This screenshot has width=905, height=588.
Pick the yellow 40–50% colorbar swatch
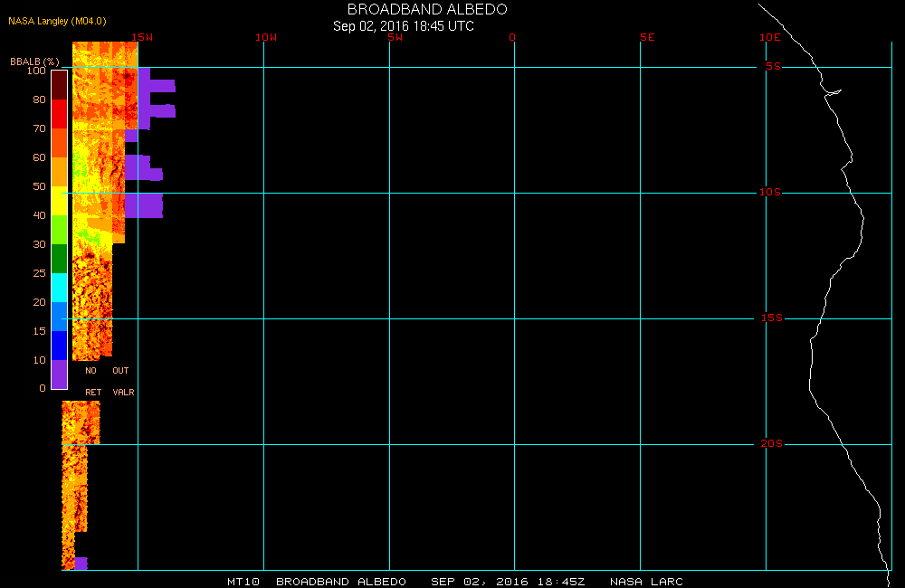(60, 200)
